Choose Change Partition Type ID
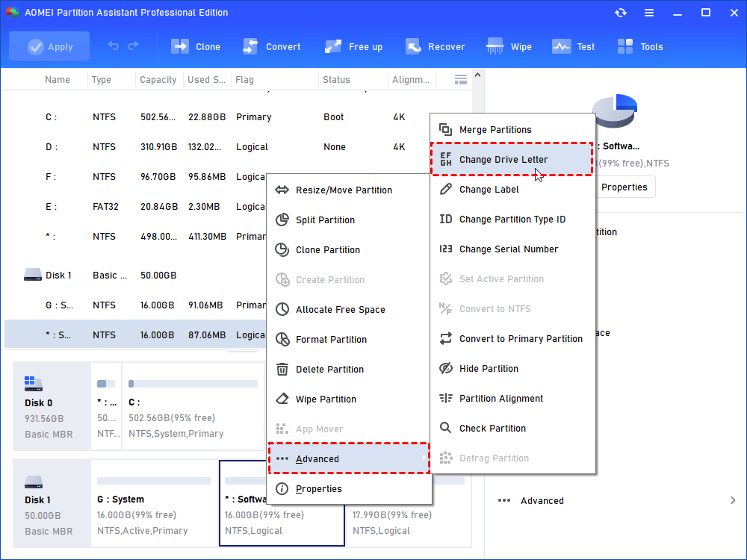This screenshot has width=747, height=560. 512,219
